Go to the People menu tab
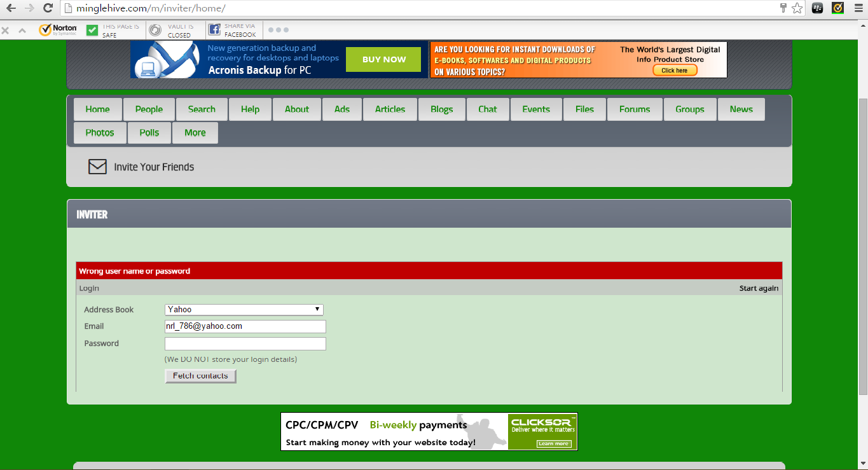868x470 pixels. click(x=149, y=109)
